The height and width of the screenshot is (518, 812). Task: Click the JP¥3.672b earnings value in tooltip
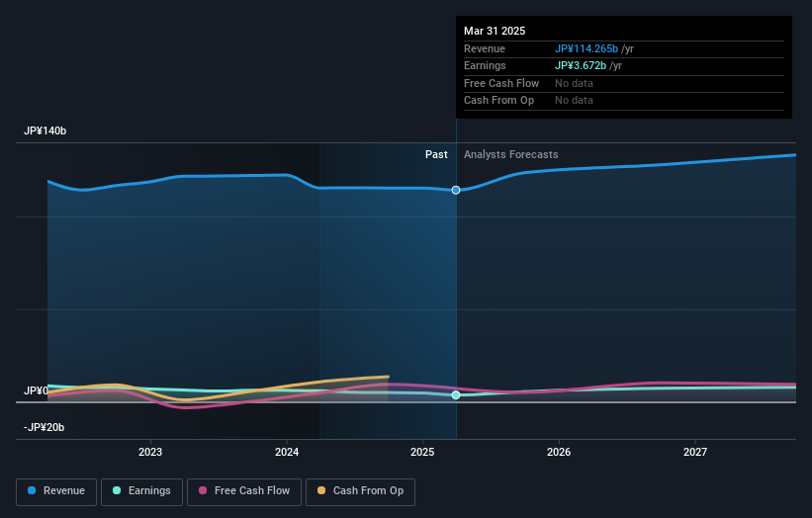581,65
